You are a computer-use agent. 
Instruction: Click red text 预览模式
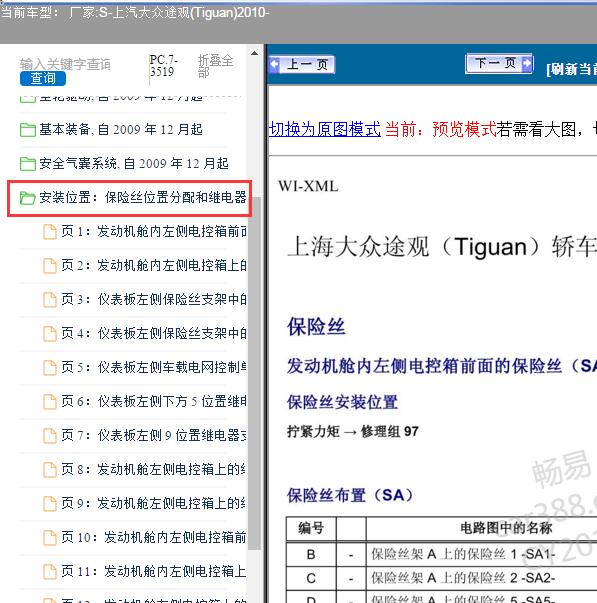pyautogui.click(x=464, y=129)
